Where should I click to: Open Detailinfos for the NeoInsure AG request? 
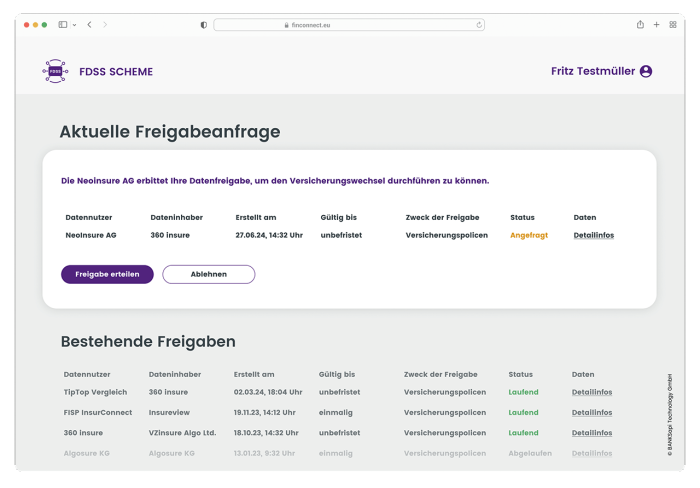point(593,235)
